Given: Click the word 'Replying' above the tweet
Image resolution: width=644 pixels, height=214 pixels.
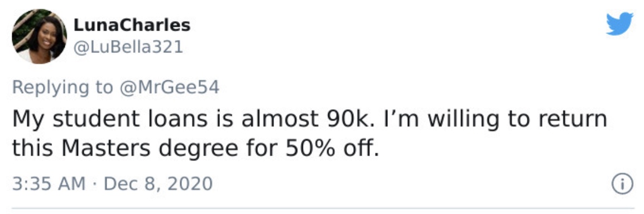Looking at the screenshot, I should (x=49, y=87).
